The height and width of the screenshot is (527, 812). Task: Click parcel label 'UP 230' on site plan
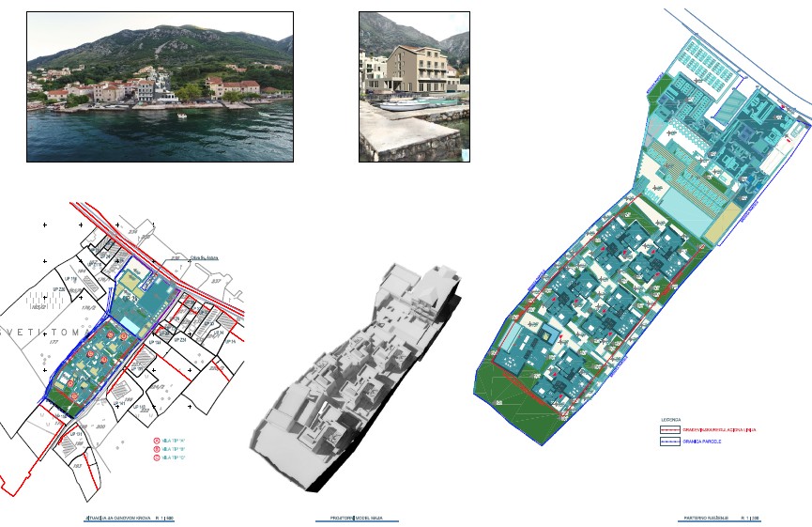tap(58, 289)
